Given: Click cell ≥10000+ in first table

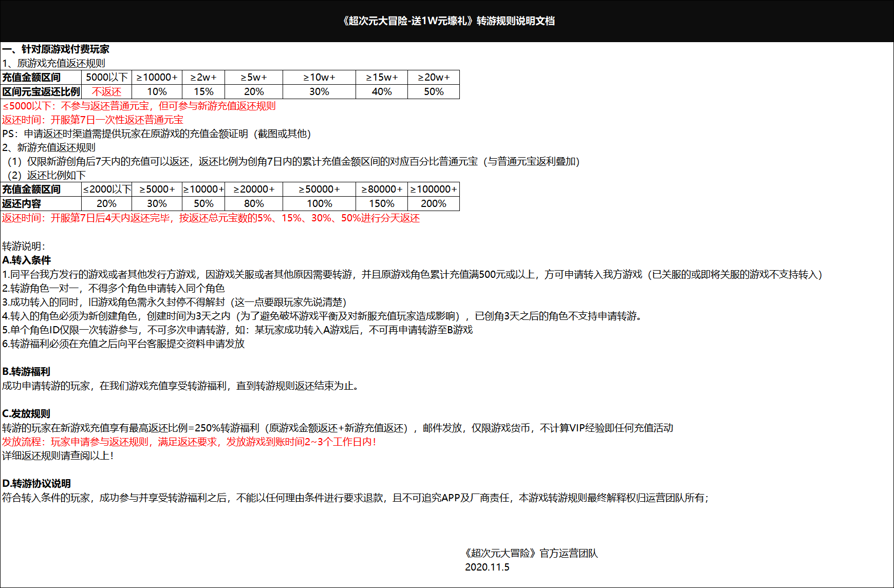Looking at the screenshot, I should click(x=157, y=77).
